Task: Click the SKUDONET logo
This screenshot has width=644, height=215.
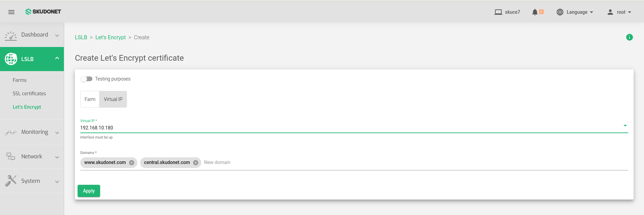Action: [43, 11]
